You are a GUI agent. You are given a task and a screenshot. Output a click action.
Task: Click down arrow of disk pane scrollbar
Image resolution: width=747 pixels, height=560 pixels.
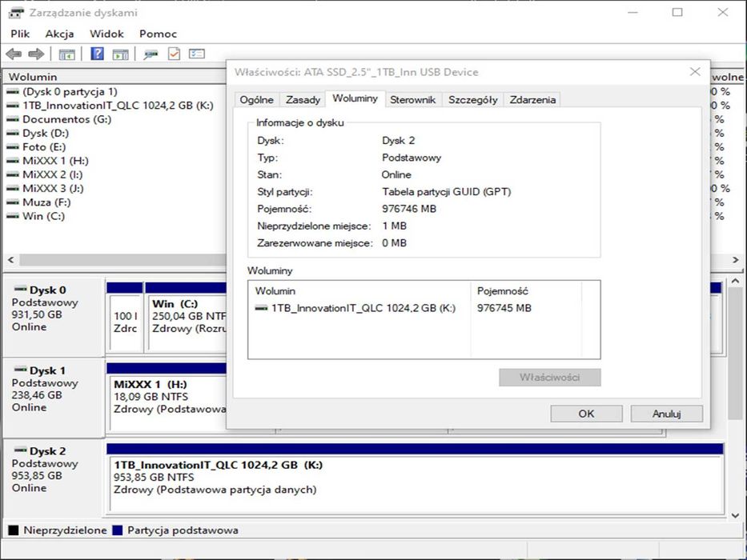point(735,514)
